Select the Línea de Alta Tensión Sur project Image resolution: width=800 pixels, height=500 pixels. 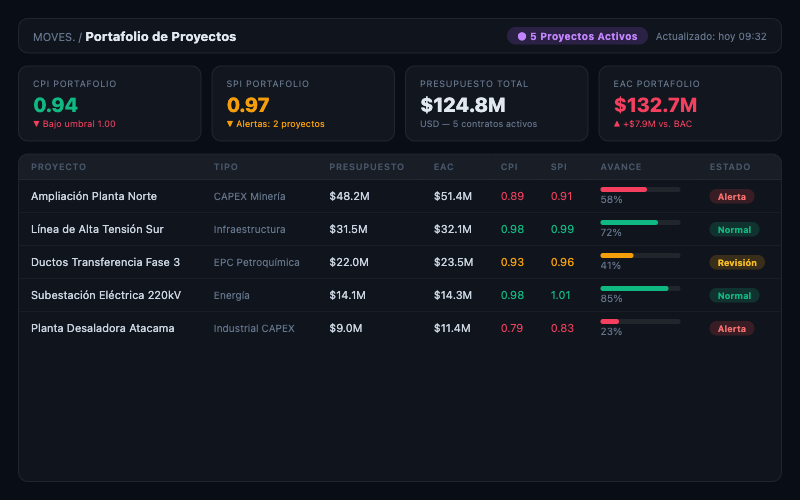[97, 230]
